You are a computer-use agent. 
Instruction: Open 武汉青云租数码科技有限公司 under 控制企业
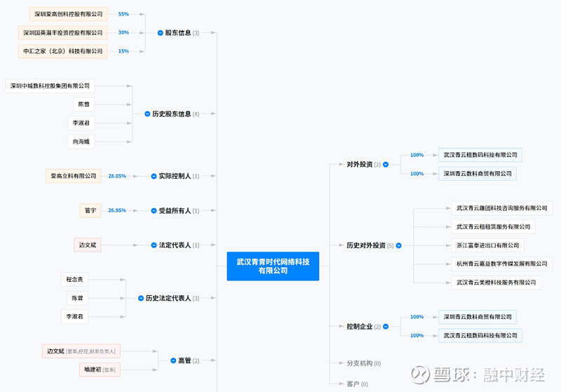[x=480, y=335]
